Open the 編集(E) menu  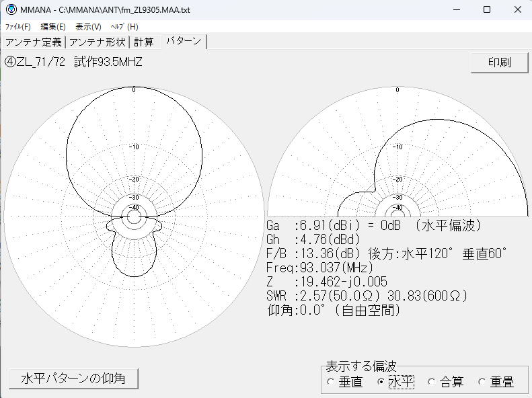point(53,26)
